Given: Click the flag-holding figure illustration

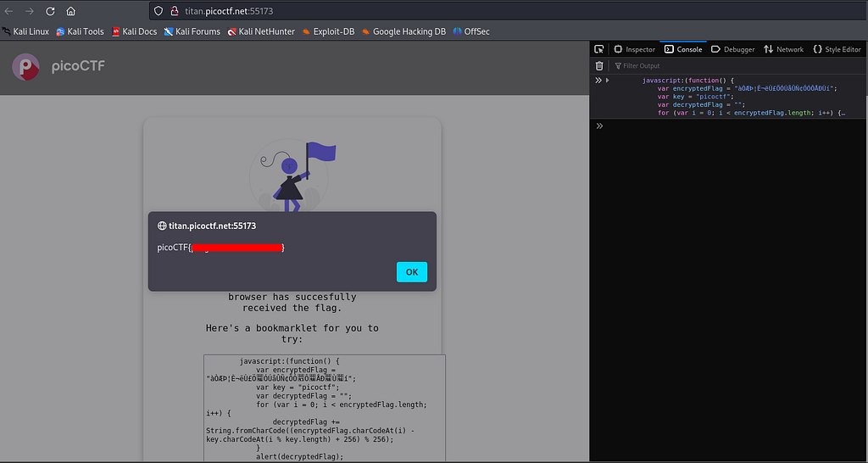Looking at the screenshot, I should tap(292, 176).
